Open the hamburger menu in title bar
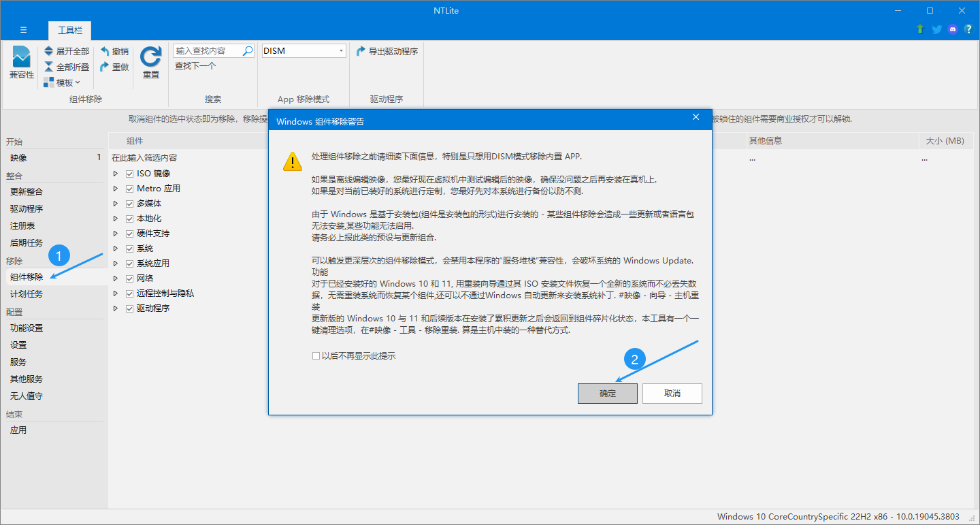Viewport: 980px width, 525px height. click(x=23, y=30)
